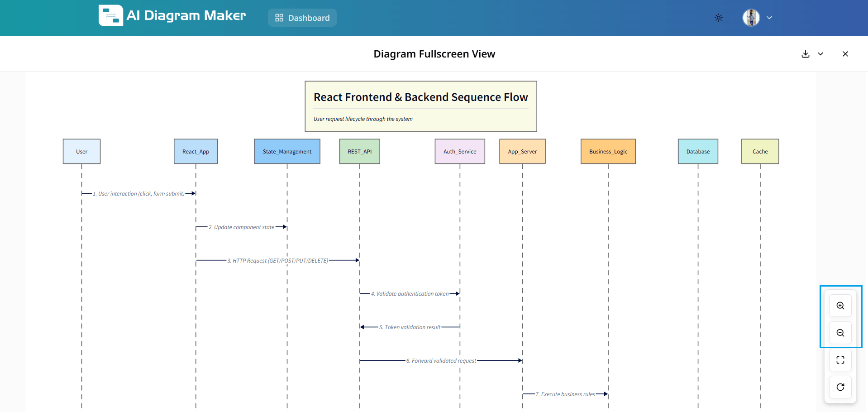
Task: Select the orange Business_Logic node
Action: (608, 152)
